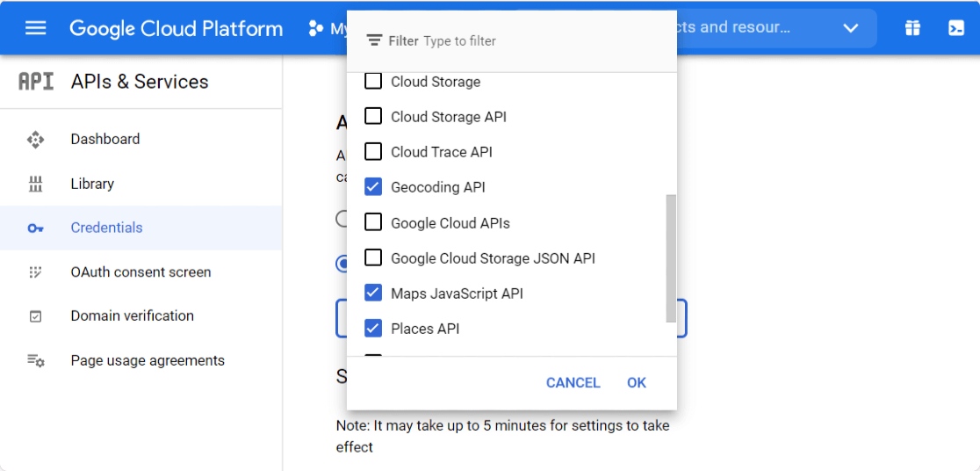
Task: Click the OK button
Action: [637, 383]
